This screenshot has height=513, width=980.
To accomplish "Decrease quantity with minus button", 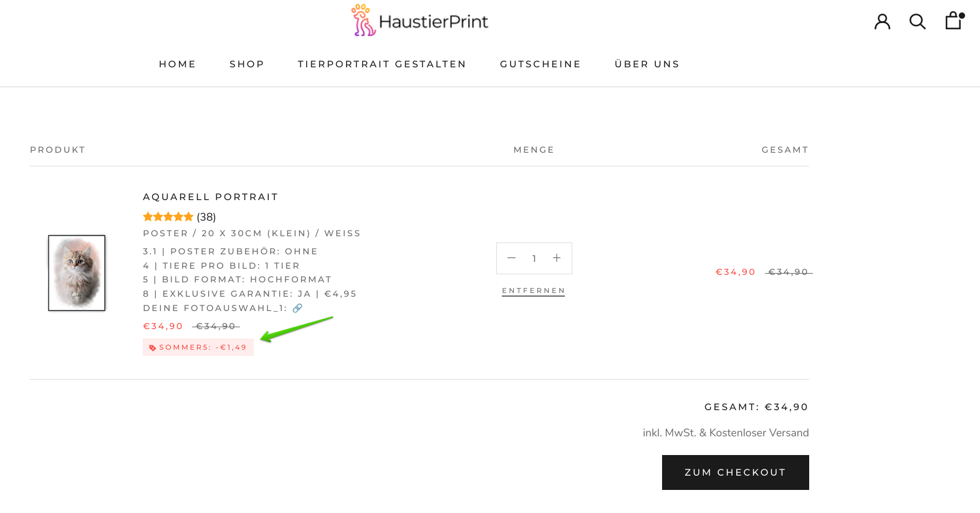I will click(511, 258).
